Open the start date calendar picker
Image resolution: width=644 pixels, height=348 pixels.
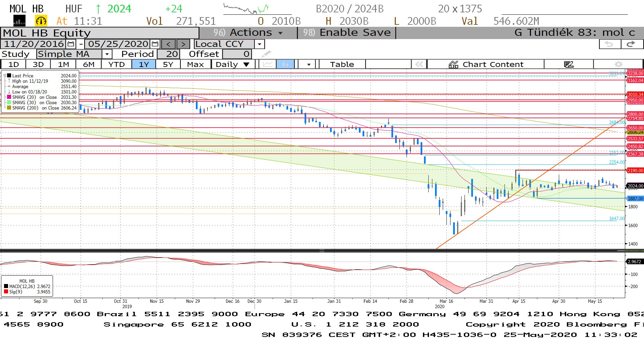[71, 44]
